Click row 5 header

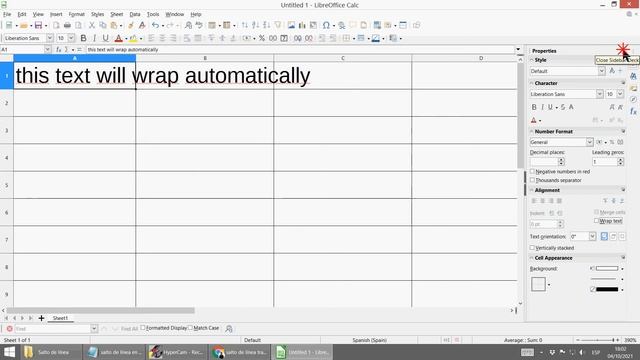click(x=7, y=185)
